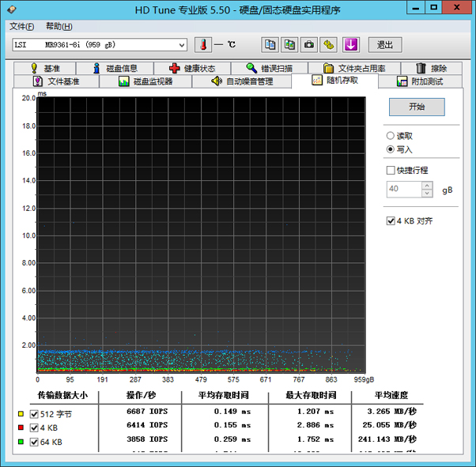Switch to 文件基准 file benchmark tab
This screenshot has width=476, height=467.
(x=56, y=81)
